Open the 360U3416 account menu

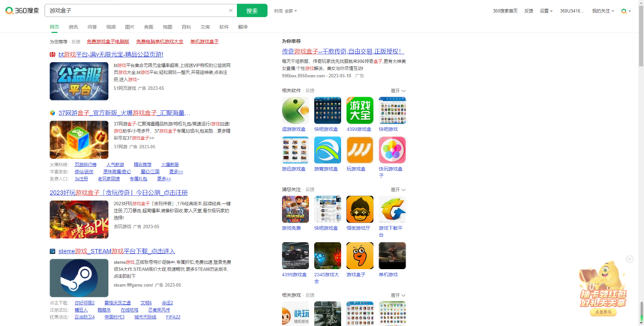[x=572, y=11]
